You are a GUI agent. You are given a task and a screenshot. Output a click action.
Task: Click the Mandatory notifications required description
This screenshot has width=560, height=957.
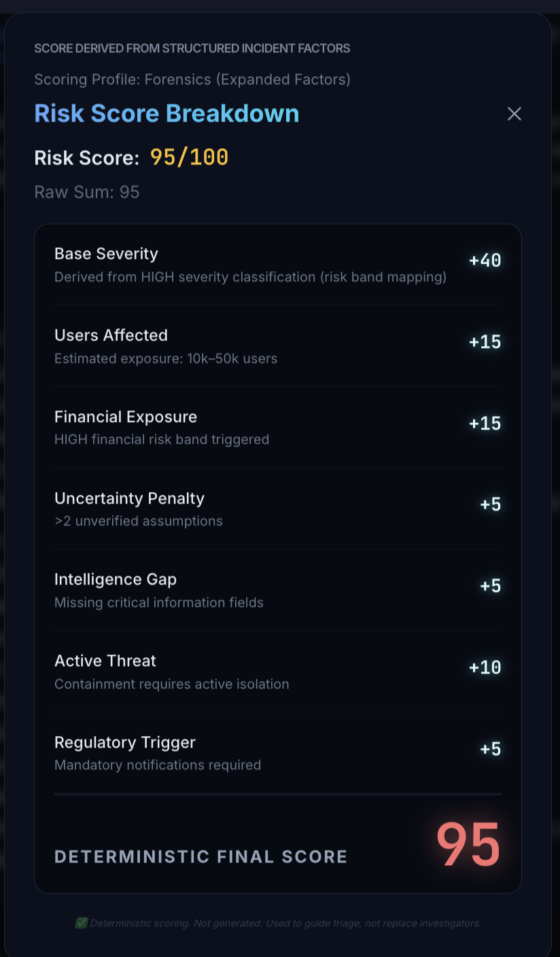point(158,765)
